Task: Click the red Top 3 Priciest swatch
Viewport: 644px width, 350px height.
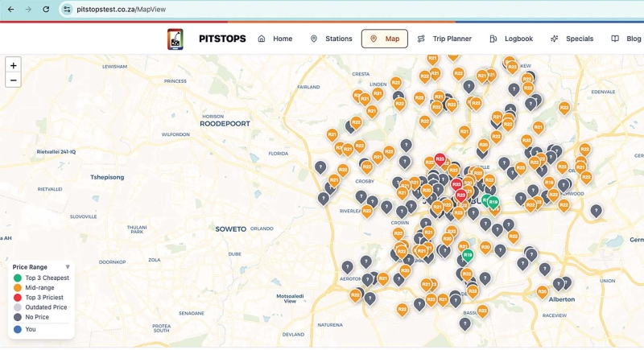Action: [18, 297]
